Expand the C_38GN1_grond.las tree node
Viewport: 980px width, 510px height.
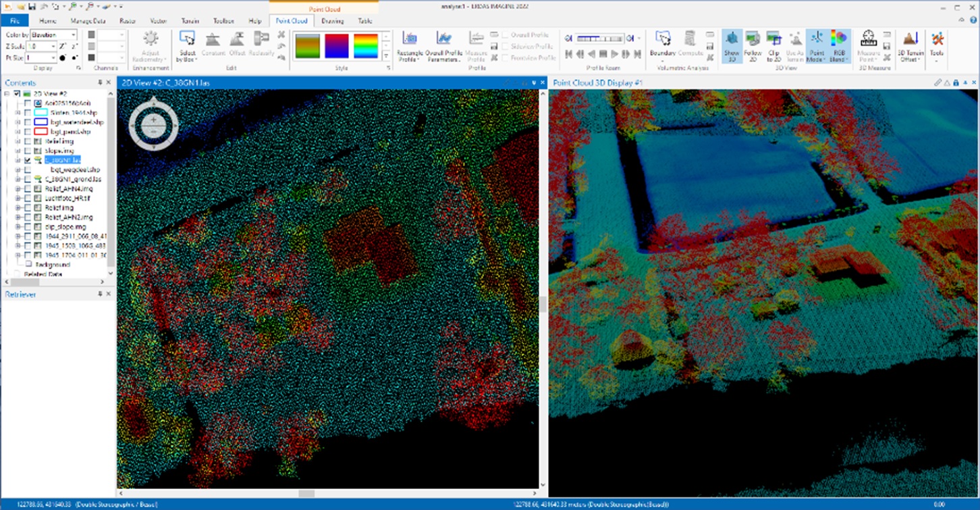click(x=18, y=180)
